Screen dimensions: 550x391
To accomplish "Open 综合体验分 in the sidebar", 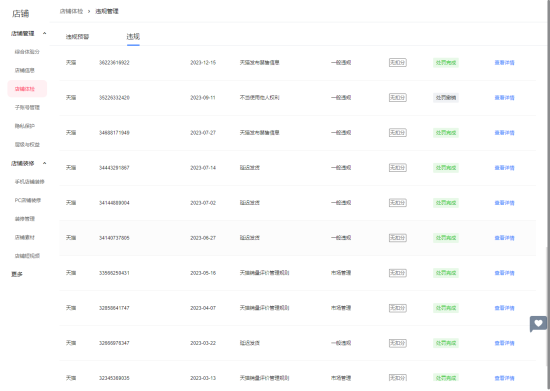I will tap(27, 52).
